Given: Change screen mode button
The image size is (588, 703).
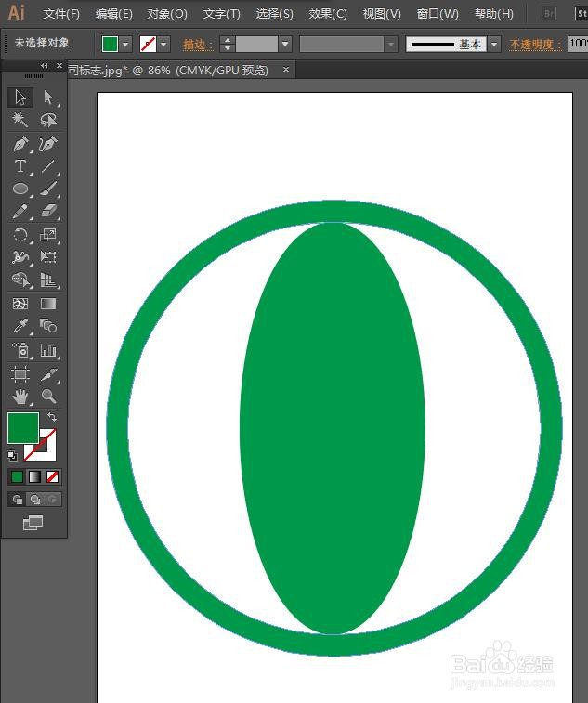Looking at the screenshot, I should click(x=33, y=523).
